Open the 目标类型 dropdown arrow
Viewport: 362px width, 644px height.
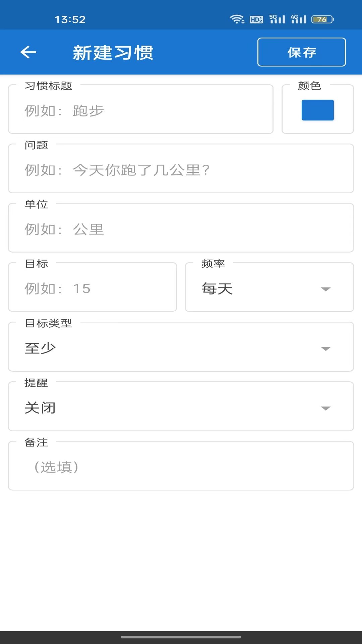pos(325,349)
